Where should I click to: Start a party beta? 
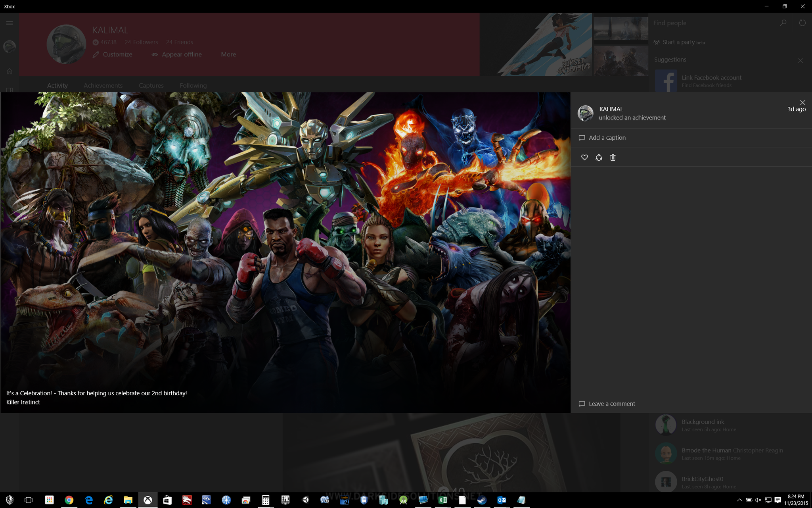pos(679,42)
